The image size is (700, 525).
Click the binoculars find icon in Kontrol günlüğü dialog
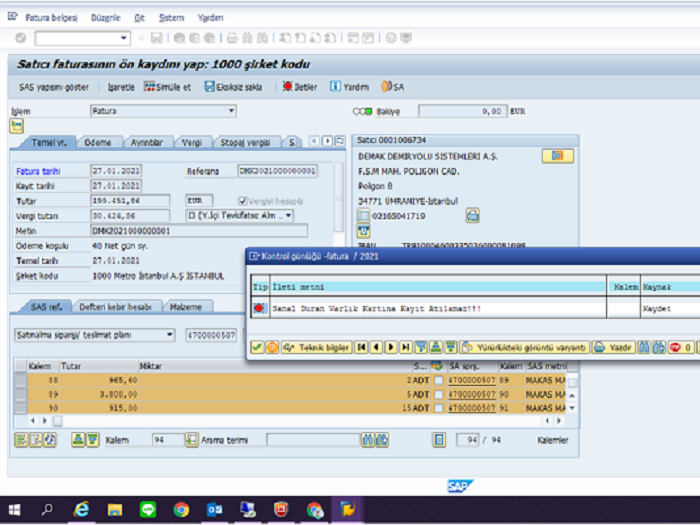click(643, 347)
